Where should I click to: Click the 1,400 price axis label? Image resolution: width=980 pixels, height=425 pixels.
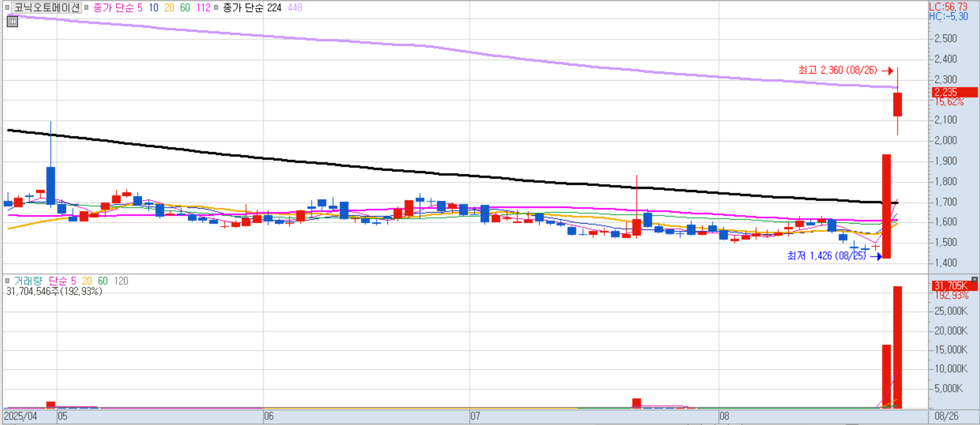click(946, 262)
